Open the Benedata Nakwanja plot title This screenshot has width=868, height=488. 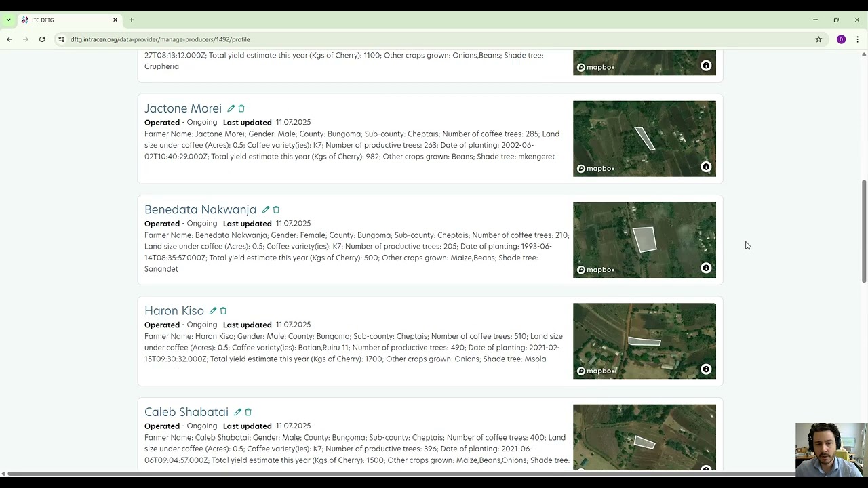(x=201, y=209)
